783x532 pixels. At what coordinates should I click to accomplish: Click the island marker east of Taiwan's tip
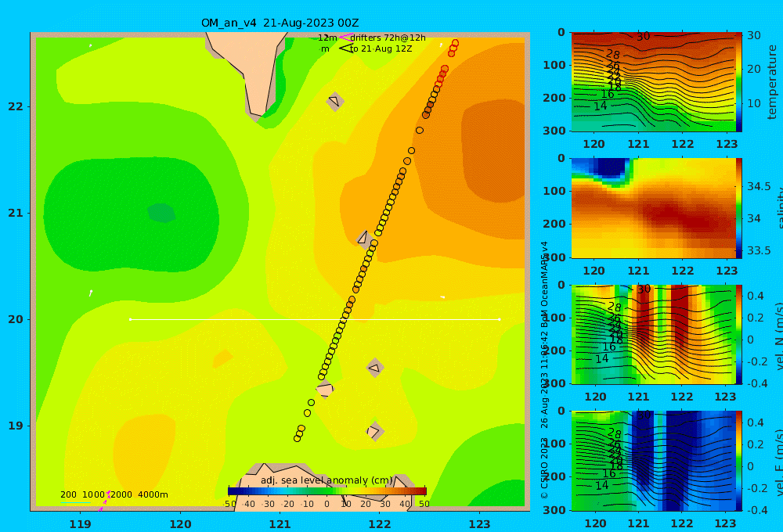334,101
